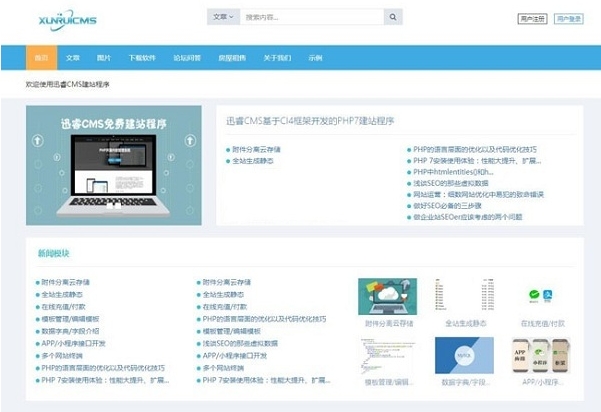This screenshot has width=601, height=412.
Task: Open the 数据字典/字段... MySQL thumbnail
Action: [x=465, y=355]
